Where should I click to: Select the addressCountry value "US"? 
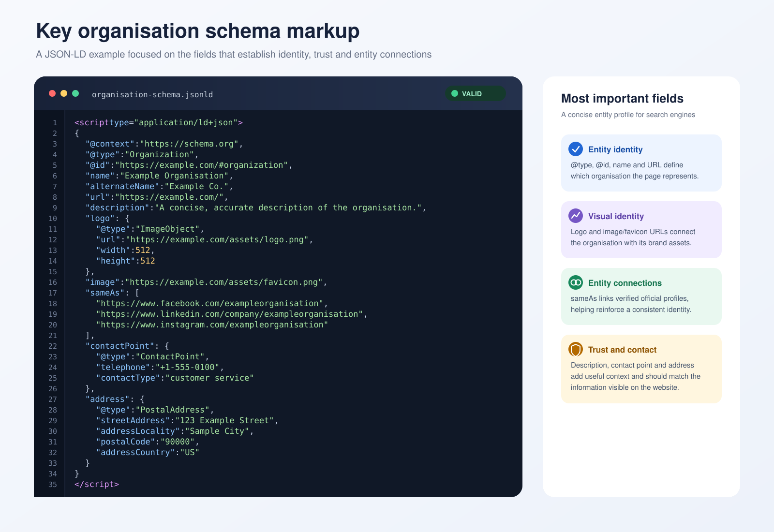tap(189, 452)
